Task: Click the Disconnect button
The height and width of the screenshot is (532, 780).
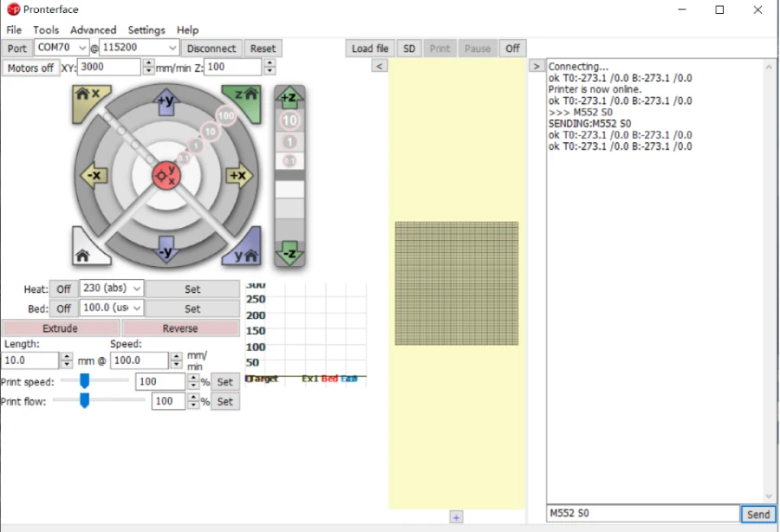Action: tap(211, 49)
